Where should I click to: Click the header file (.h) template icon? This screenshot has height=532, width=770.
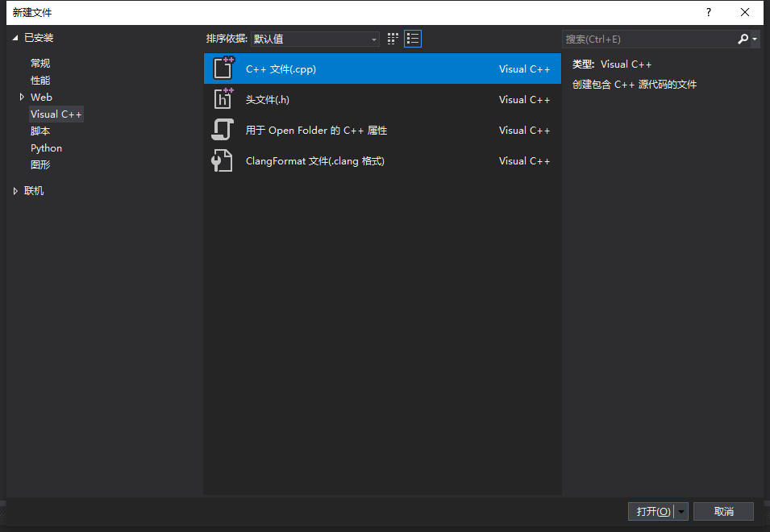(223, 98)
